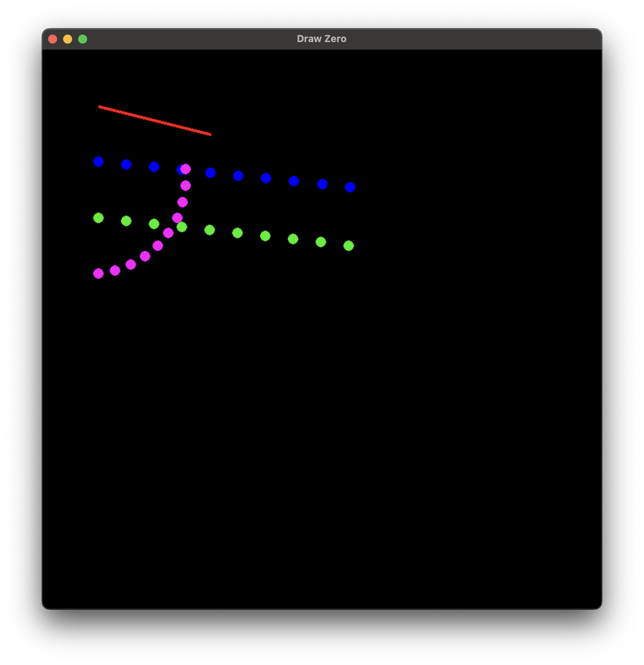
Task: Click the second magenta dot from the left
Action: tap(115, 271)
